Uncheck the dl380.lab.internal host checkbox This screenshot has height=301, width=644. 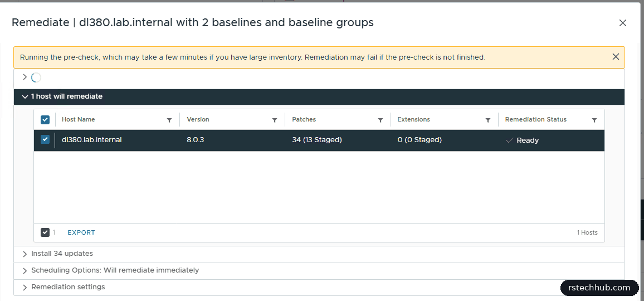[45, 140]
